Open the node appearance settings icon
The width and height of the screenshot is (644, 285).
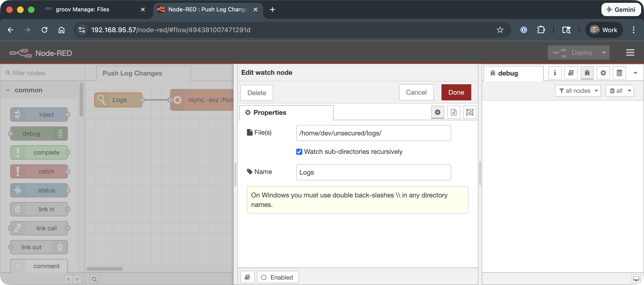click(x=469, y=112)
